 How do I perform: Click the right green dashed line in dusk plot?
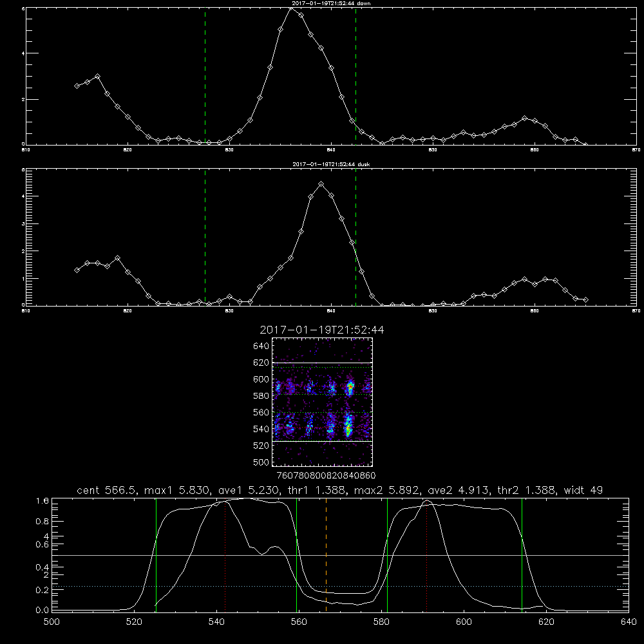(x=355, y=238)
